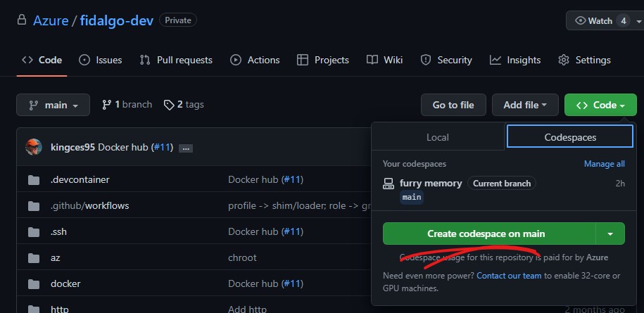
Task: Open the Add http commit message
Action: [247, 309]
